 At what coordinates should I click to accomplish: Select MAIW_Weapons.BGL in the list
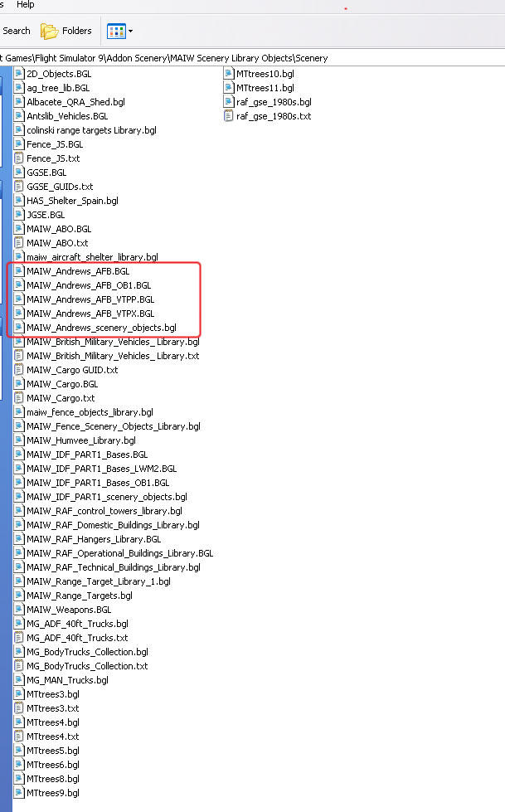pyautogui.click(x=68, y=610)
